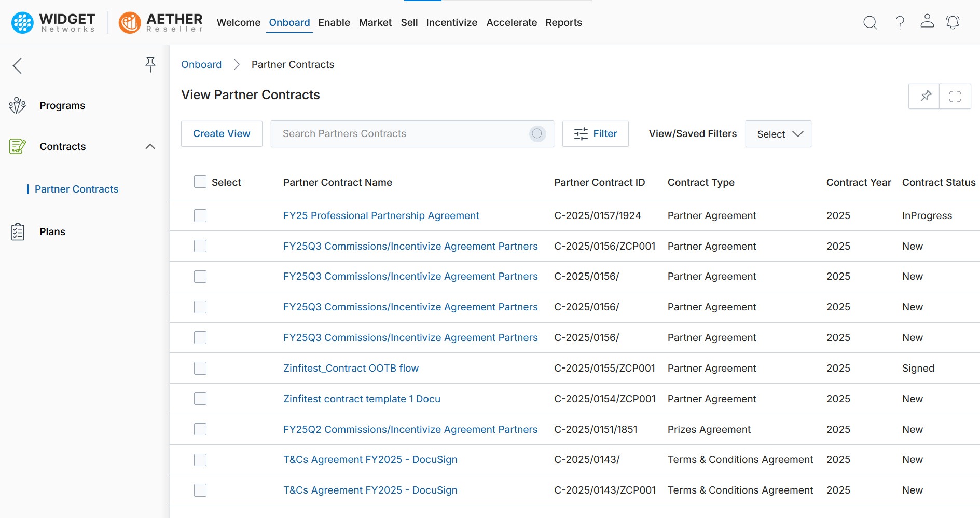Open the help question mark icon
980x518 pixels.
click(x=900, y=22)
